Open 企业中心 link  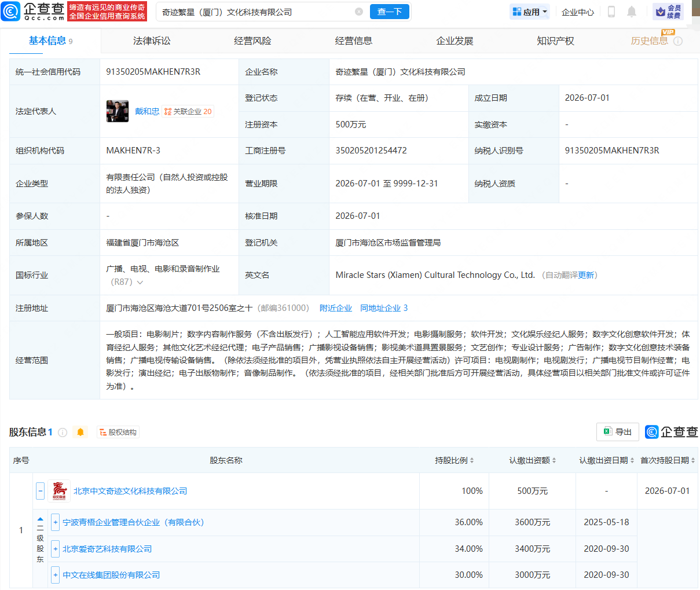[578, 12]
